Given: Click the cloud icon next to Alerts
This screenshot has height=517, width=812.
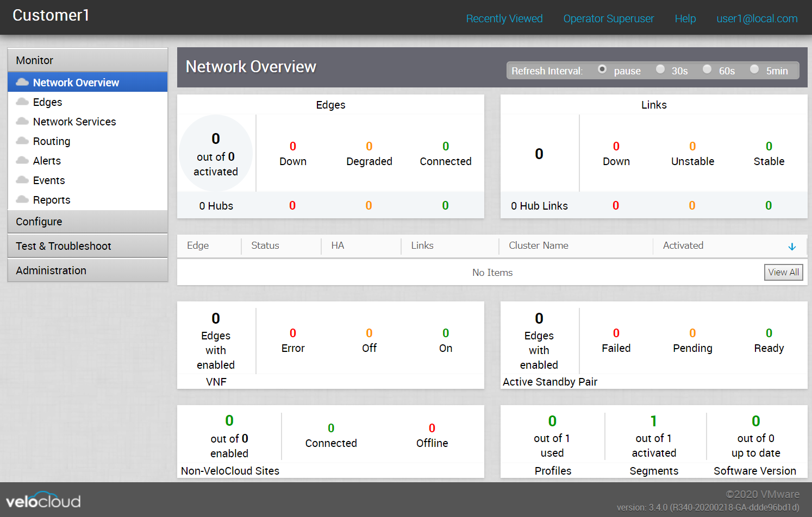Looking at the screenshot, I should 22,160.
